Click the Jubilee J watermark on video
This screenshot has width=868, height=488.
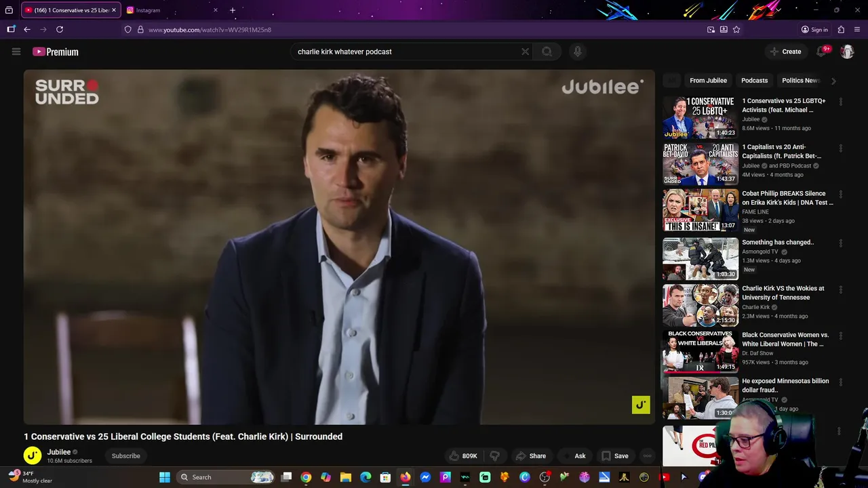pyautogui.click(x=641, y=405)
